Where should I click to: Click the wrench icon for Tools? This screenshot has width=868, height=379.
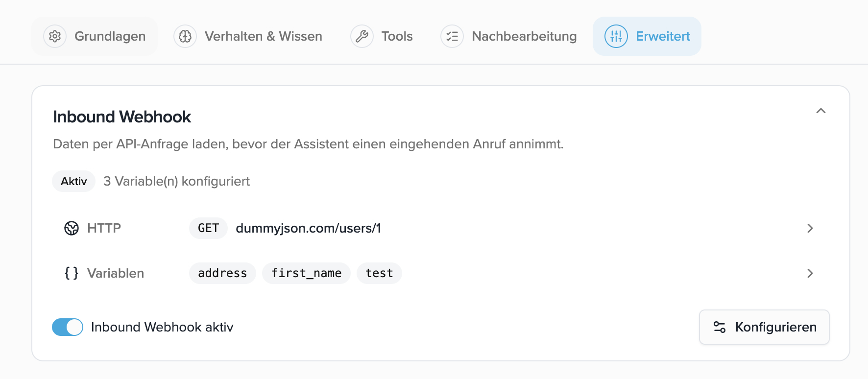point(362,36)
